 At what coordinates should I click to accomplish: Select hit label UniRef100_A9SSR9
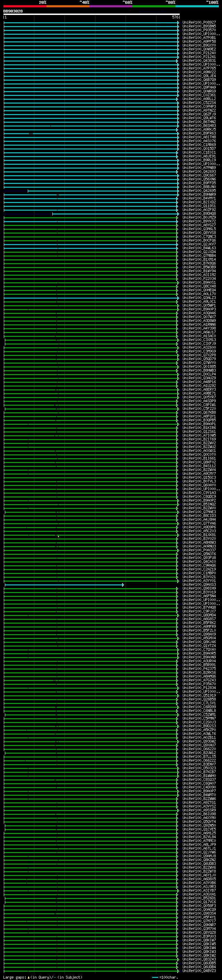[199, 810]
